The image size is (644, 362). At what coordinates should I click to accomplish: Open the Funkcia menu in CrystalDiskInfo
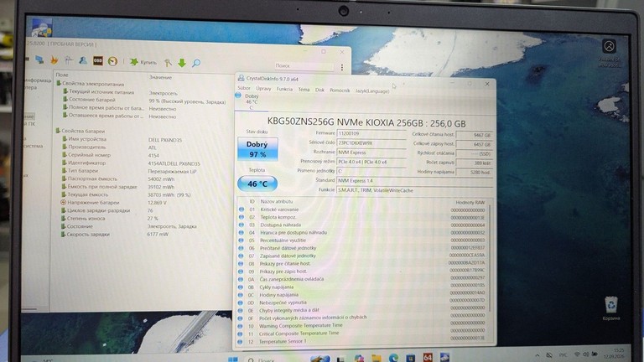click(x=284, y=89)
